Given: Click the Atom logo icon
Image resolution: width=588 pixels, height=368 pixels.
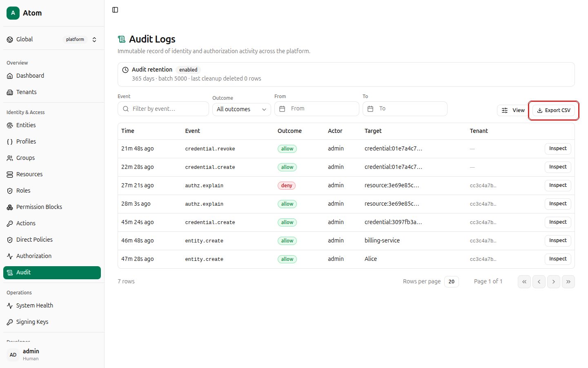Looking at the screenshot, I should (13, 13).
